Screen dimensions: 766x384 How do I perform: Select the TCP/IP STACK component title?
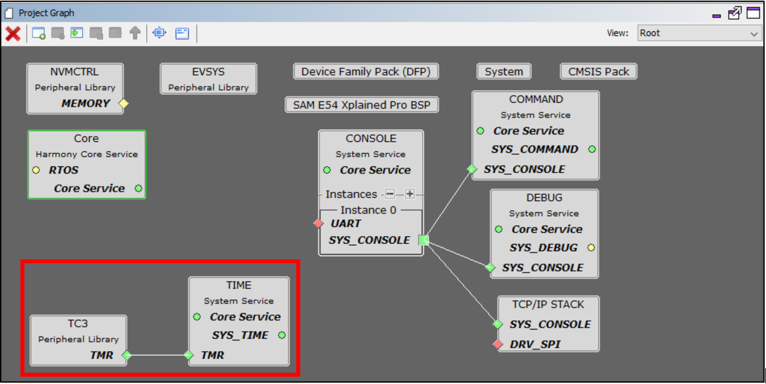click(x=548, y=304)
